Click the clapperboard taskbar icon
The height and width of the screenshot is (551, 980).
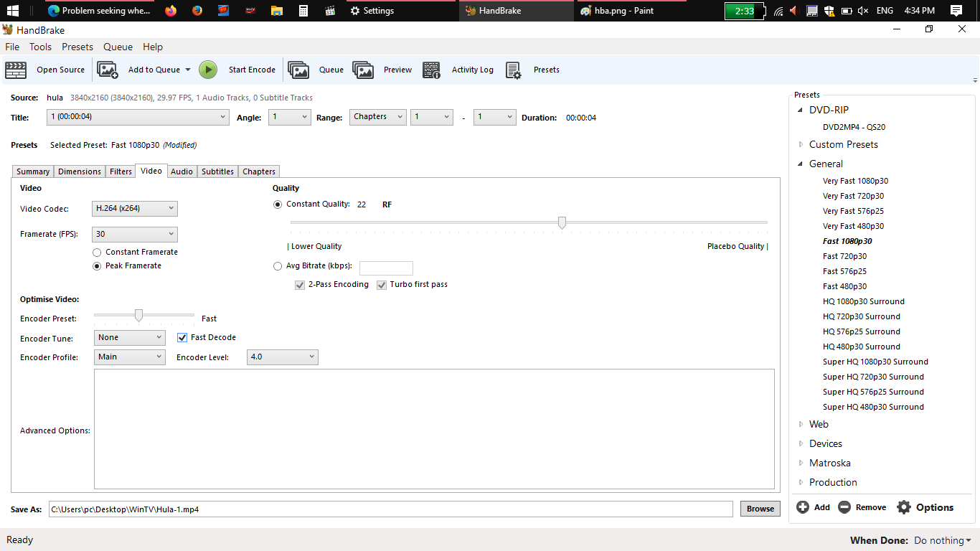[x=330, y=11]
